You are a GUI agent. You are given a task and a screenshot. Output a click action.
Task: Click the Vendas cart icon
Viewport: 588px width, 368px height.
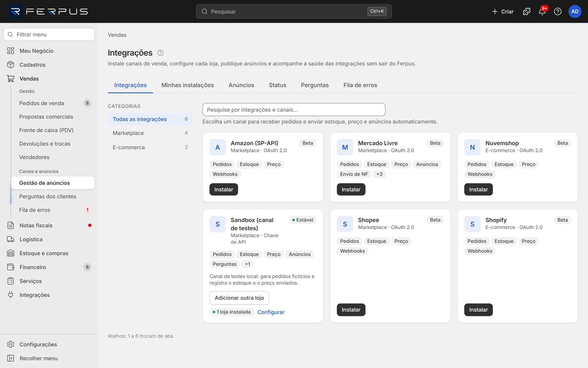(x=11, y=79)
